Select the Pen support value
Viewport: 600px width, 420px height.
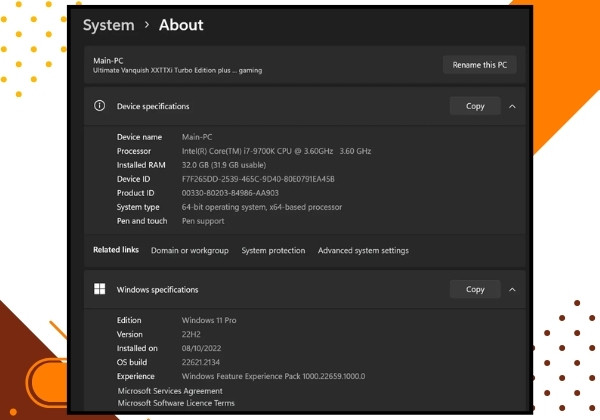(x=203, y=221)
